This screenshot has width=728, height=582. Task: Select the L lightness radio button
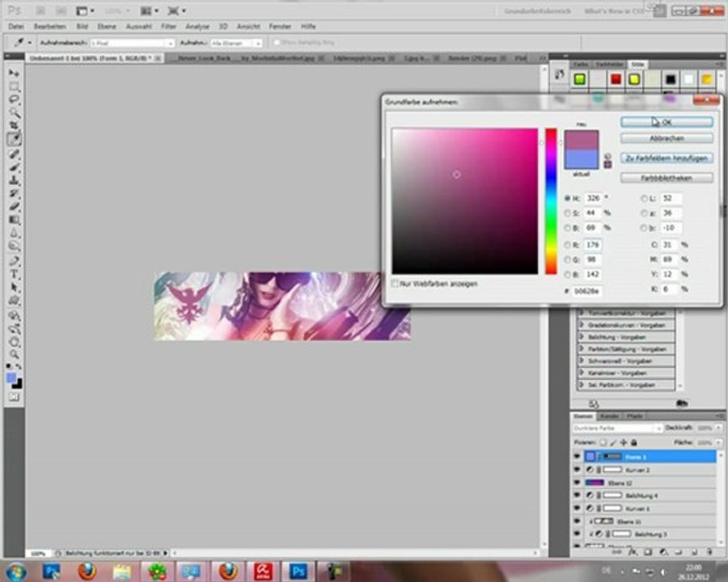pos(644,198)
